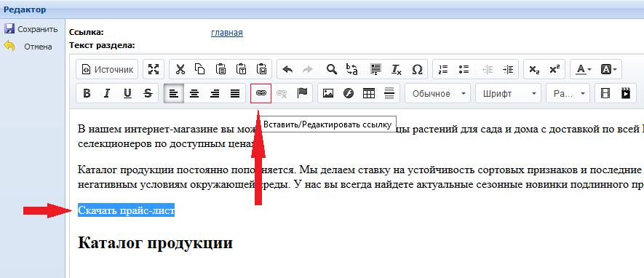Insert Flash object icon
This screenshot has height=278, width=644.
[349, 94]
